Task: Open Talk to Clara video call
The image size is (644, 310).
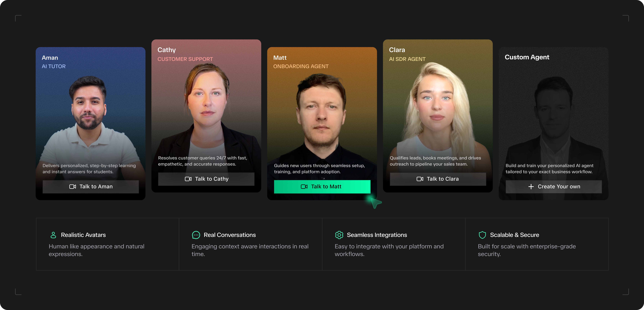Action: point(438,179)
